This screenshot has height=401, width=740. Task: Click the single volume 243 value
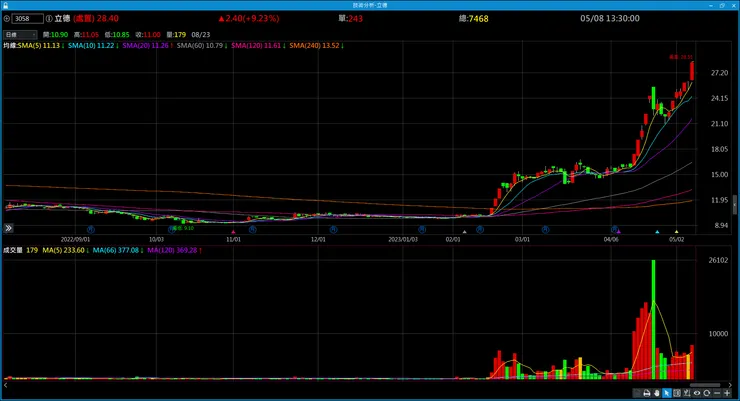[355, 18]
